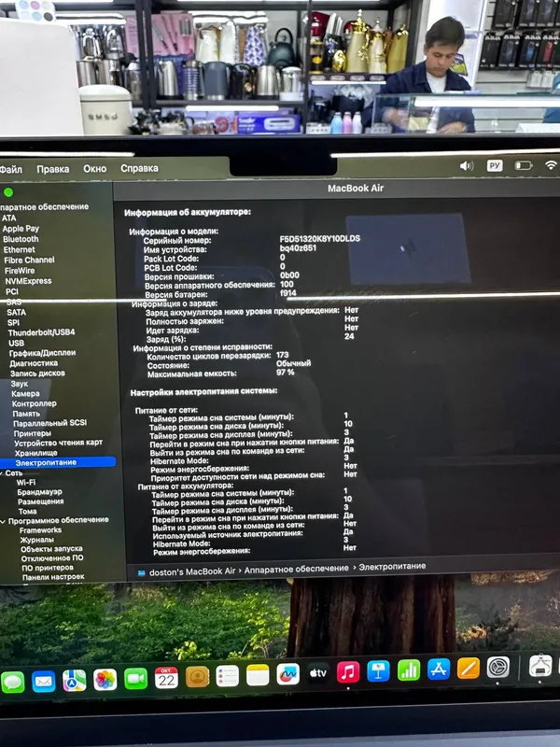Show Камера hardware details
The image size is (560, 747).
coord(26,393)
